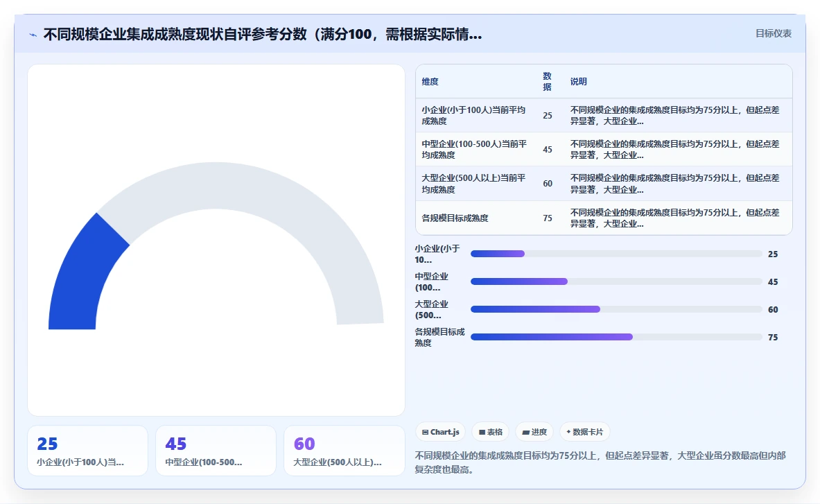The image size is (820, 504).
Task: Click the 各规模目标成熟度 progress bar label
Action: point(440,337)
